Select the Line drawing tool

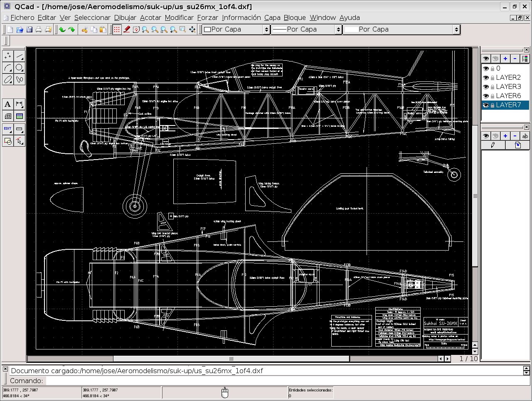pos(19,56)
